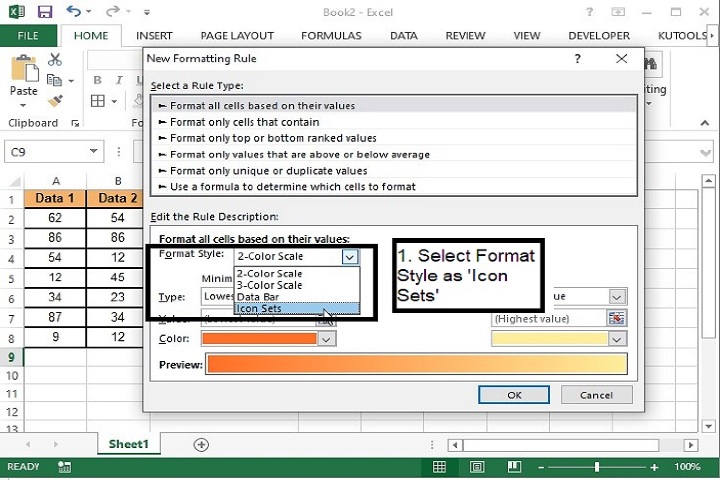Click the zoom in plus button
The width and height of the screenshot is (720, 480).
[654, 467]
